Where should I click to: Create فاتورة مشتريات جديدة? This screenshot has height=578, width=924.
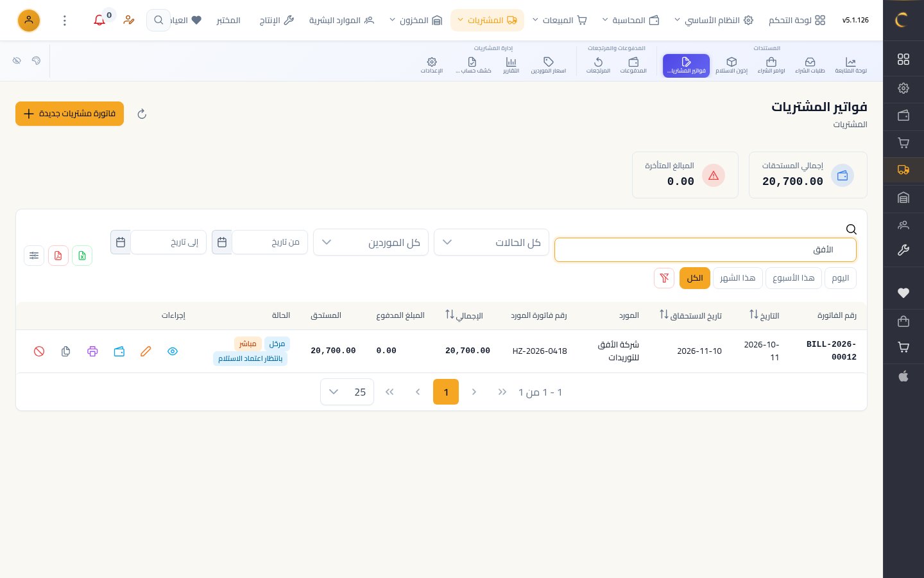[69, 114]
